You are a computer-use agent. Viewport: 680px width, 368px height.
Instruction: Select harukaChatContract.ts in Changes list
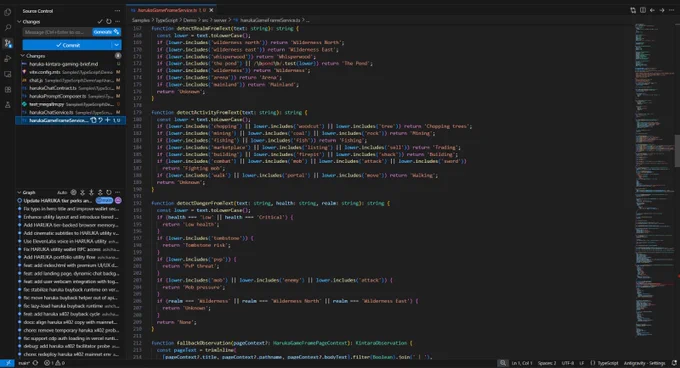(71, 88)
